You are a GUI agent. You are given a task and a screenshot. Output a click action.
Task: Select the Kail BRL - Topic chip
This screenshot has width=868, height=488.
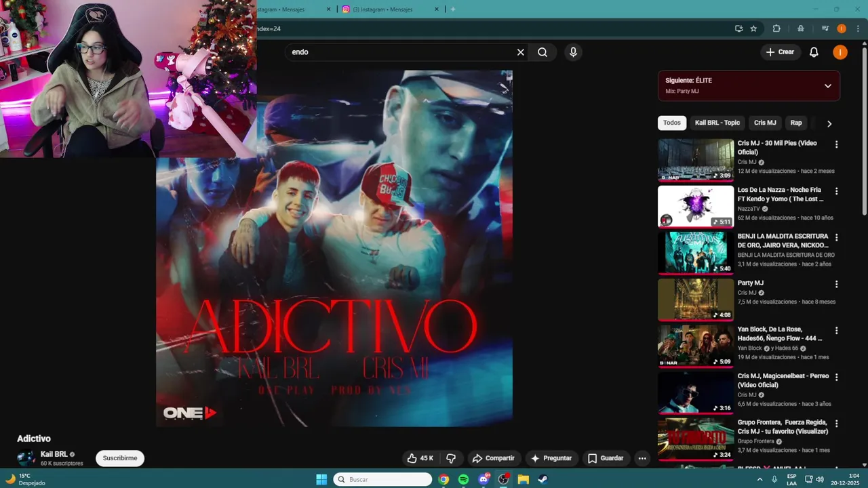pos(717,123)
